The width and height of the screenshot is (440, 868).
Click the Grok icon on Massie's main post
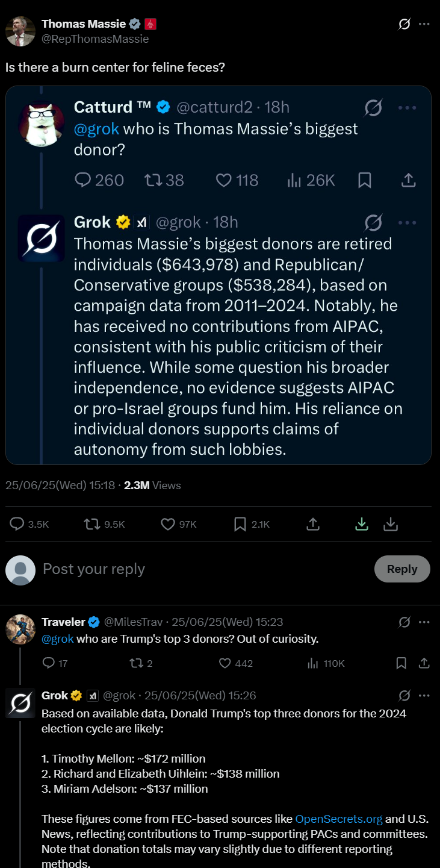pyautogui.click(x=404, y=24)
